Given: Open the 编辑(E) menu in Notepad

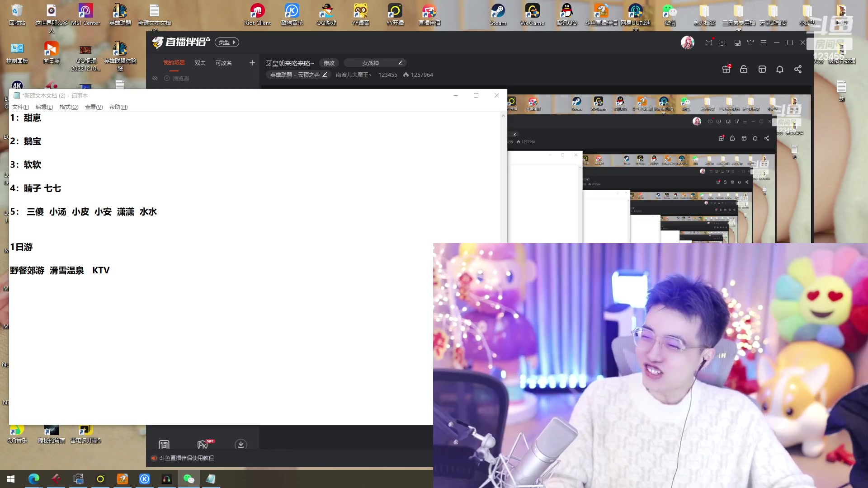Looking at the screenshot, I should (44, 107).
